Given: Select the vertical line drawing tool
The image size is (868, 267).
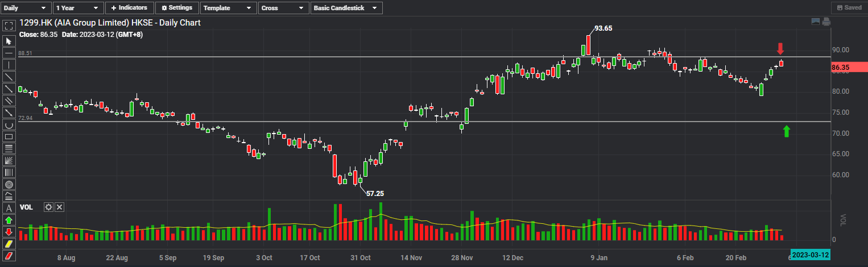Looking at the screenshot, I should click(x=9, y=65).
